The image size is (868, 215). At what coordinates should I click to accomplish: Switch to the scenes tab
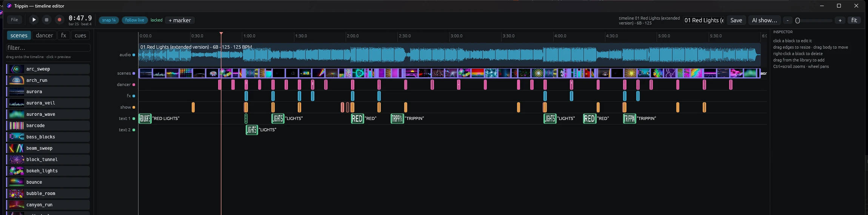click(x=19, y=35)
